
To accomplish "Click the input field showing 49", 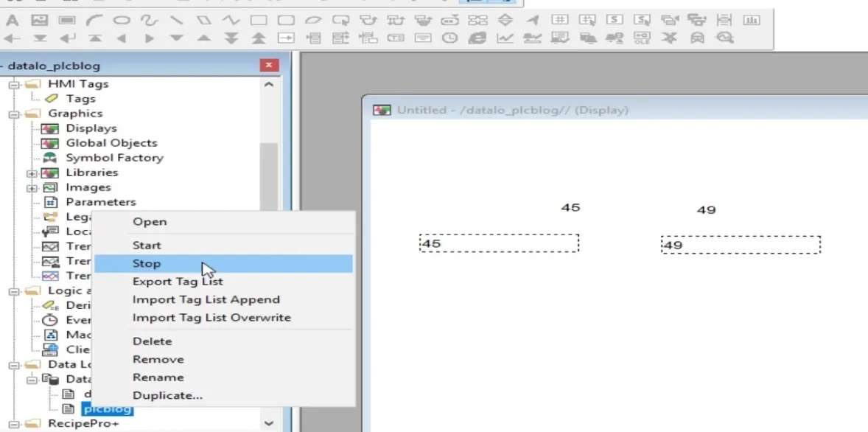I will (741, 245).
